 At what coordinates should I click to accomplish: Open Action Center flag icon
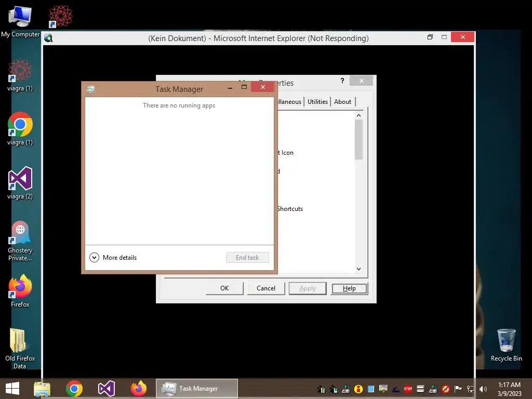click(x=458, y=389)
